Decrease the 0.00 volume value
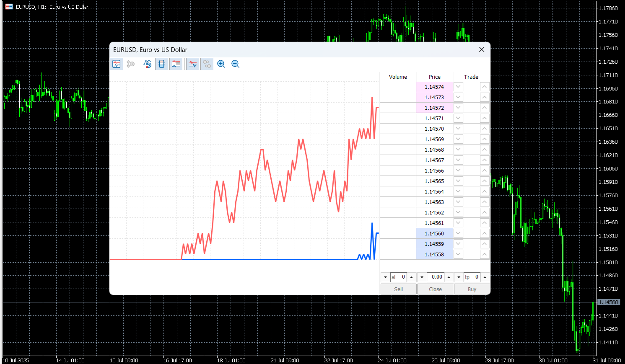 coord(422,277)
